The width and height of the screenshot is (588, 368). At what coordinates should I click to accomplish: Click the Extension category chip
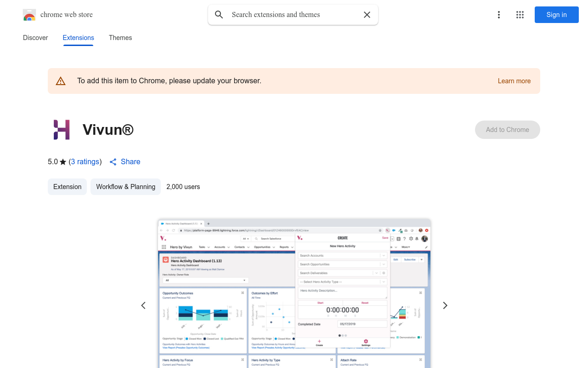click(x=67, y=187)
